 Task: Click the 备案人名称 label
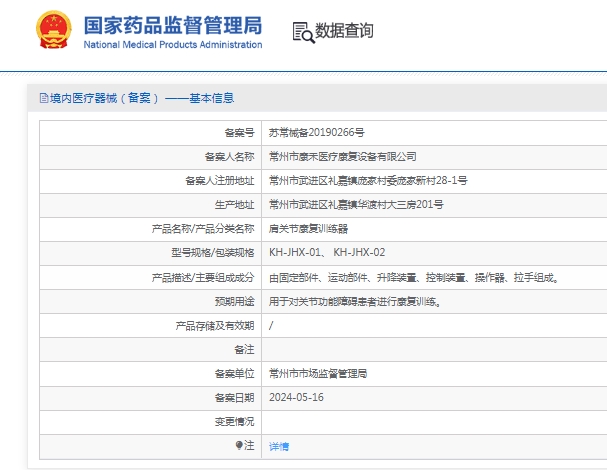point(230,157)
